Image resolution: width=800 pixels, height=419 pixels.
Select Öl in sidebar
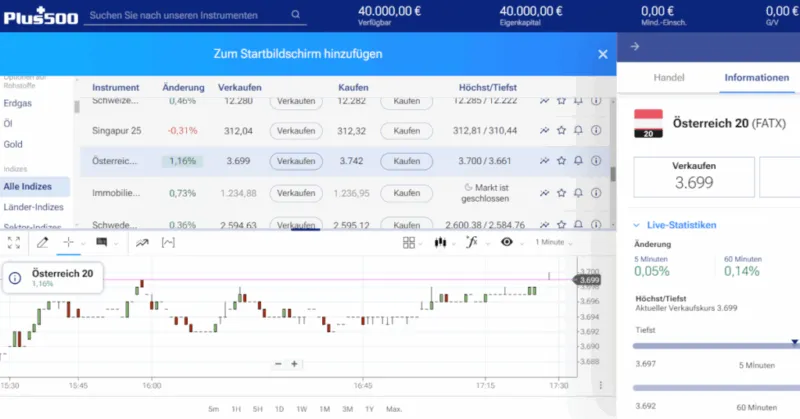[x=8, y=124]
